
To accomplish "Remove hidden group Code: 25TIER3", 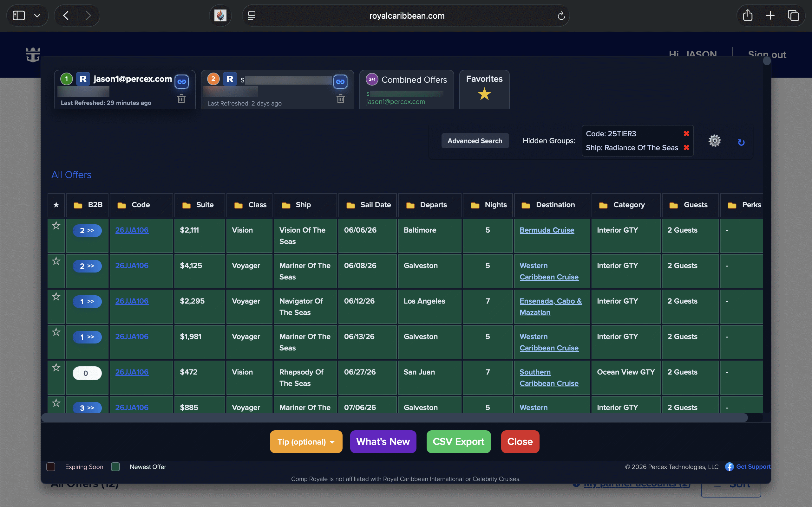I will (x=686, y=133).
